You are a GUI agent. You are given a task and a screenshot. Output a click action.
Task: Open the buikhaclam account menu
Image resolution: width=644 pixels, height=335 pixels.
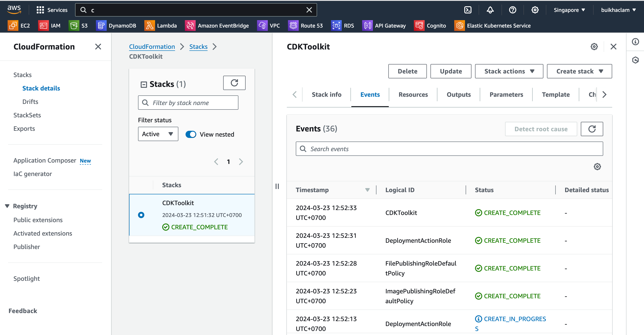[618, 10]
